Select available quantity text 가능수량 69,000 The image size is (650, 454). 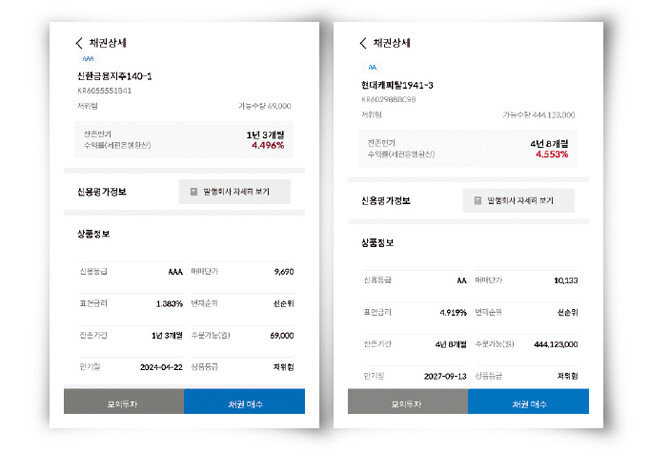(x=264, y=106)
